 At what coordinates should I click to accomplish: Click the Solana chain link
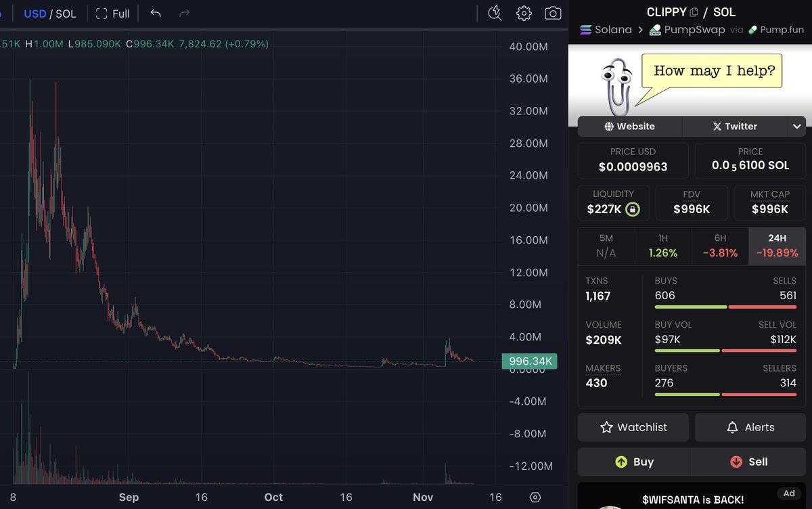(x=606, y=30)
